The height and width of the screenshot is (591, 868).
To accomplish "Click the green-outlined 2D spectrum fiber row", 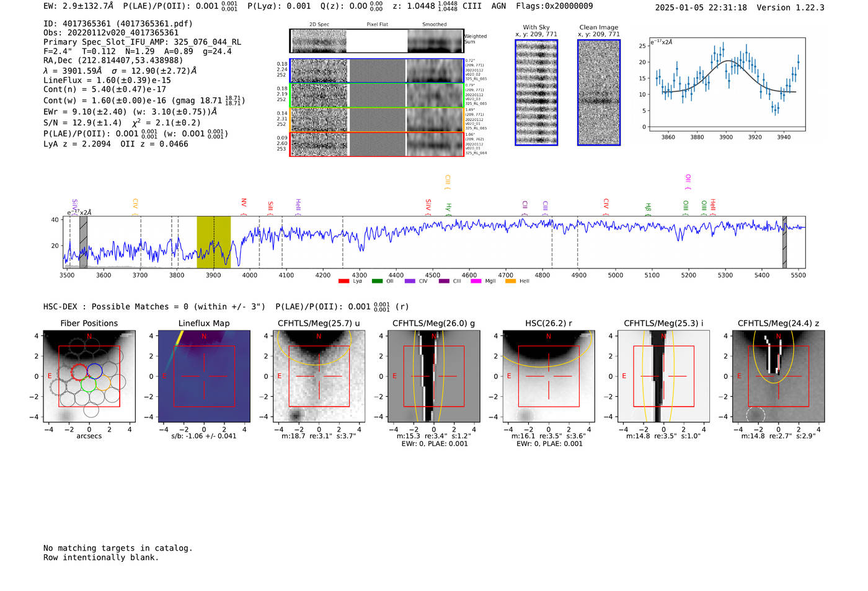I will pyautogui.click(x=376, y=95).
